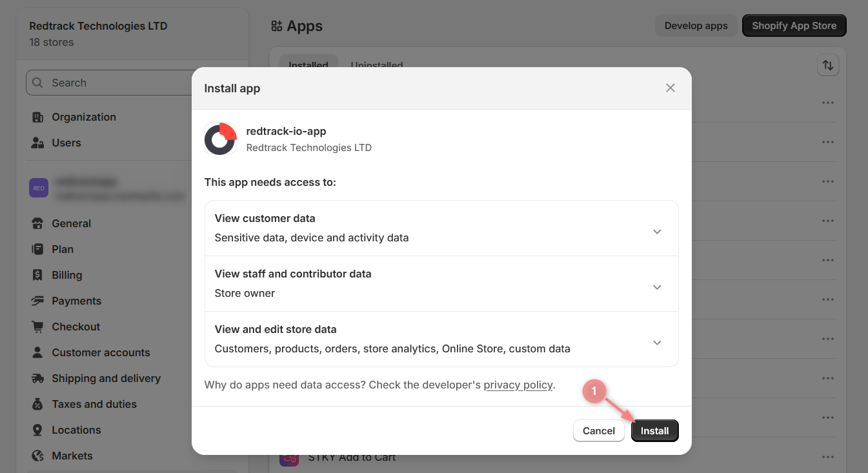Click the Install button
The image size is (868, 473).
pos(654,431)
